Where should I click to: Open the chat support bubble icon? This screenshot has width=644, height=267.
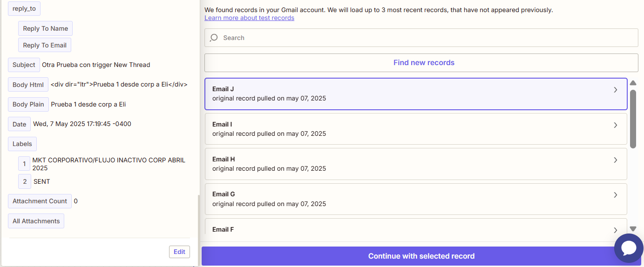(629, 248)
